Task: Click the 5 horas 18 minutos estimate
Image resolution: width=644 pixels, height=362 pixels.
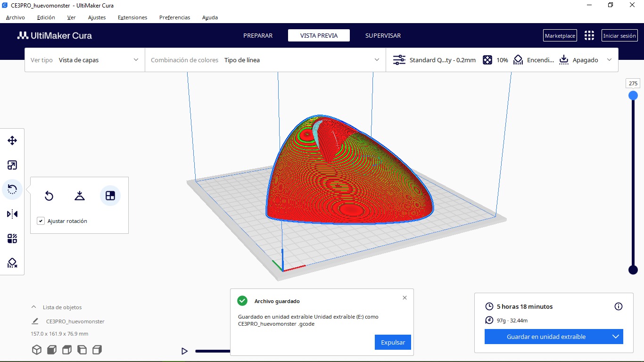Action: pos(525,306)
